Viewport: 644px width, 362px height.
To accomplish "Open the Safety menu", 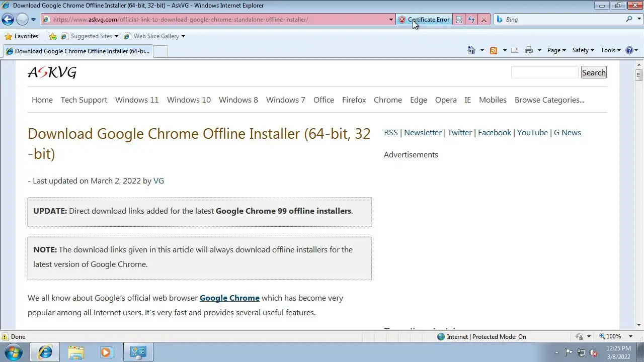I will pyautogui.click(x=583, y=50).
